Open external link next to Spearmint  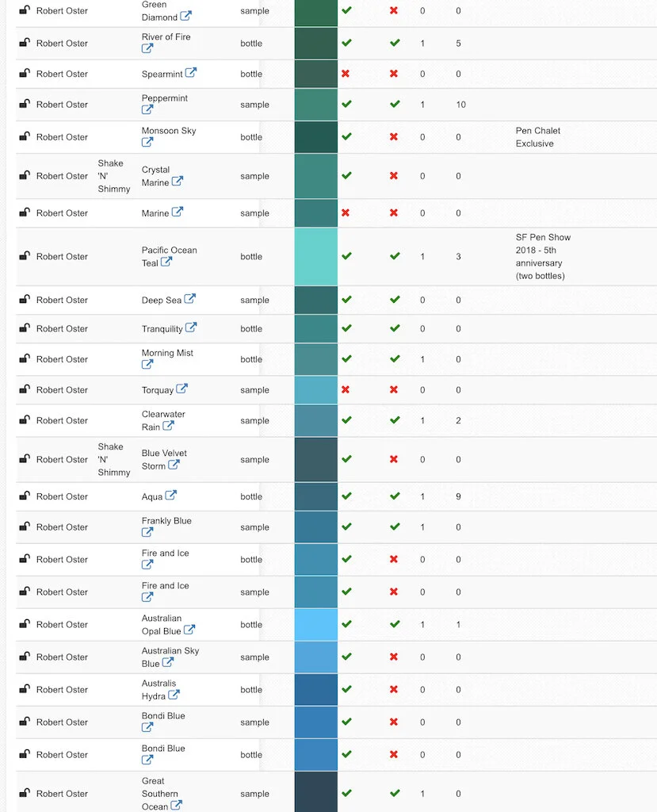tap(190, 72)
